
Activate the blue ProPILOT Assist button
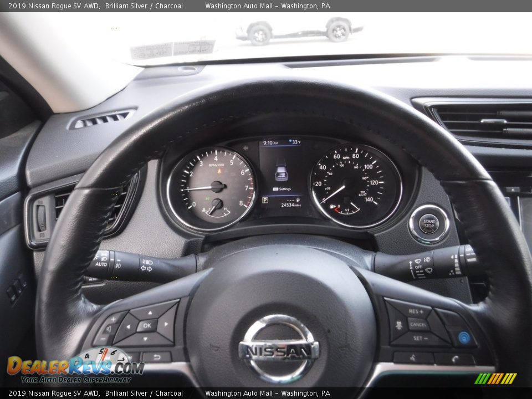coord(464,337)
